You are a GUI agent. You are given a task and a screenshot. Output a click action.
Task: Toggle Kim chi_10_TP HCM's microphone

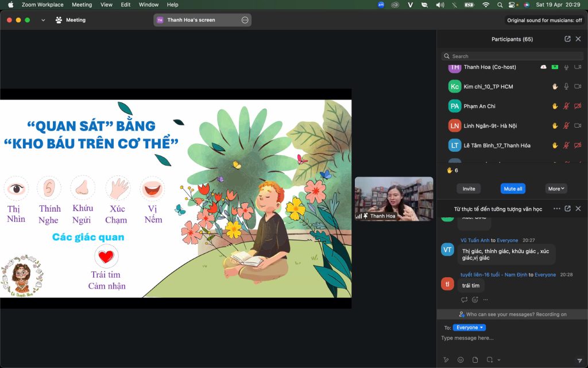click(566, 86)
